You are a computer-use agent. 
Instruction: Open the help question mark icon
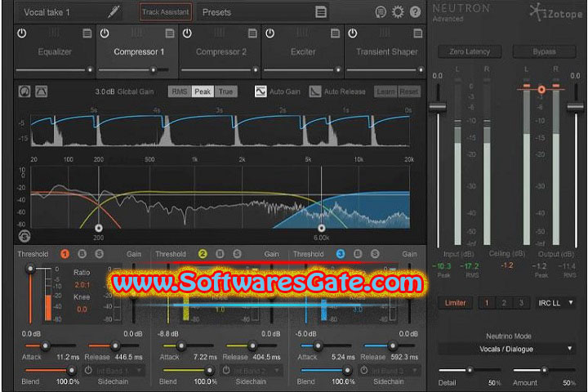415,12
